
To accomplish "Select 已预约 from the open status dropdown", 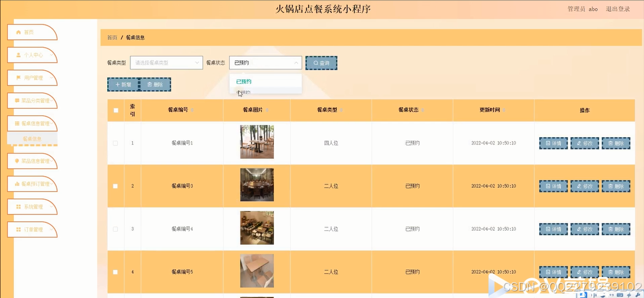I will (244, 81).
